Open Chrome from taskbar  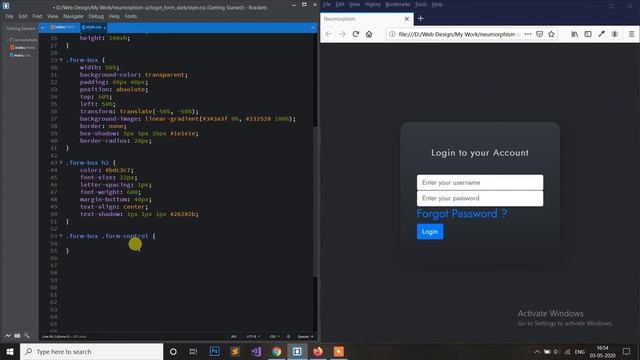[277, 351]
